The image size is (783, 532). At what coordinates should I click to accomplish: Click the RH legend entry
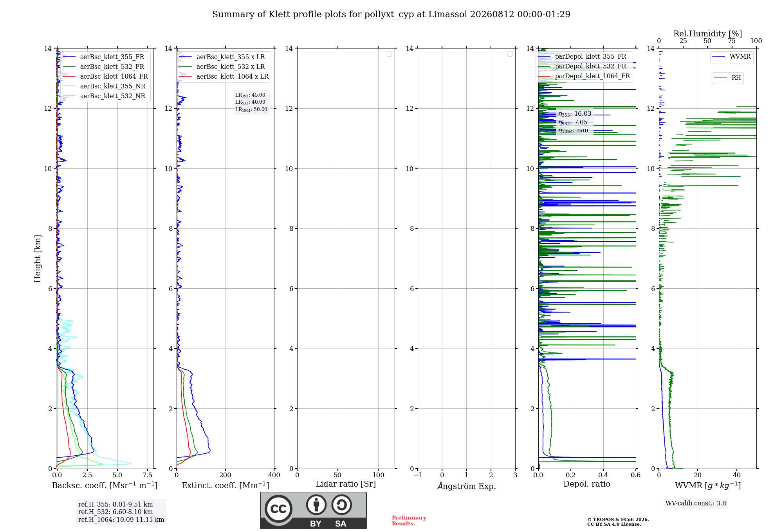[x=727, y=78]
